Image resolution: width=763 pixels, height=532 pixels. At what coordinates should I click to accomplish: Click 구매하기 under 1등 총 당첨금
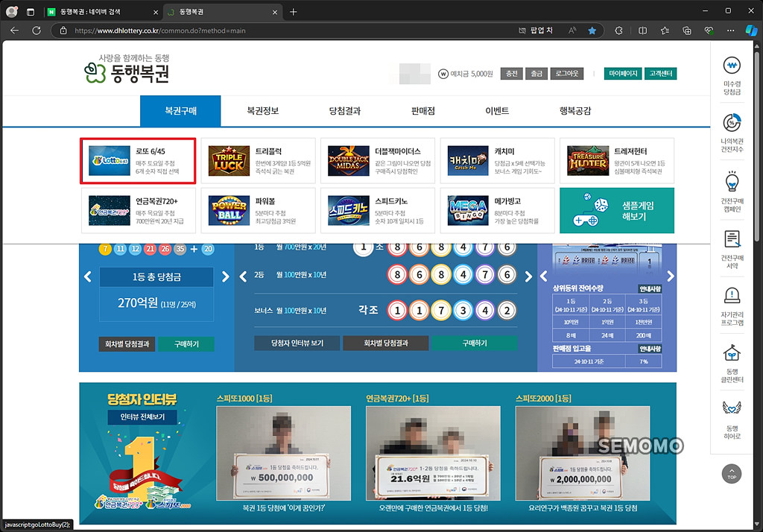(186, 344)
